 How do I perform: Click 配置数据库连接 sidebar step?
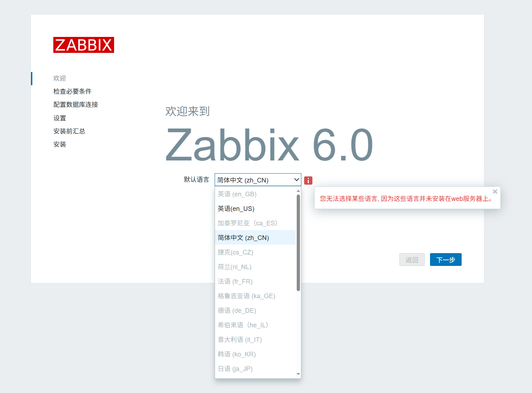click(x=76, y=104)
